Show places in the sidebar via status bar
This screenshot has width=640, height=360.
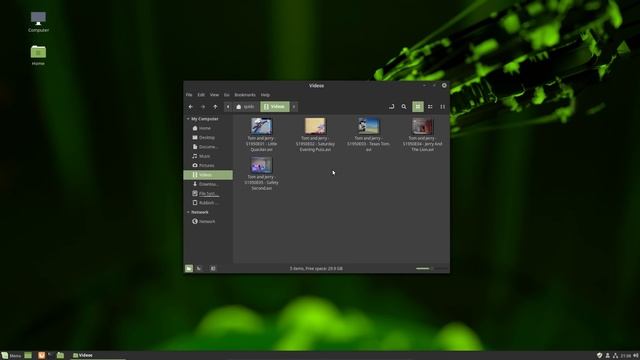coord(189,268)
